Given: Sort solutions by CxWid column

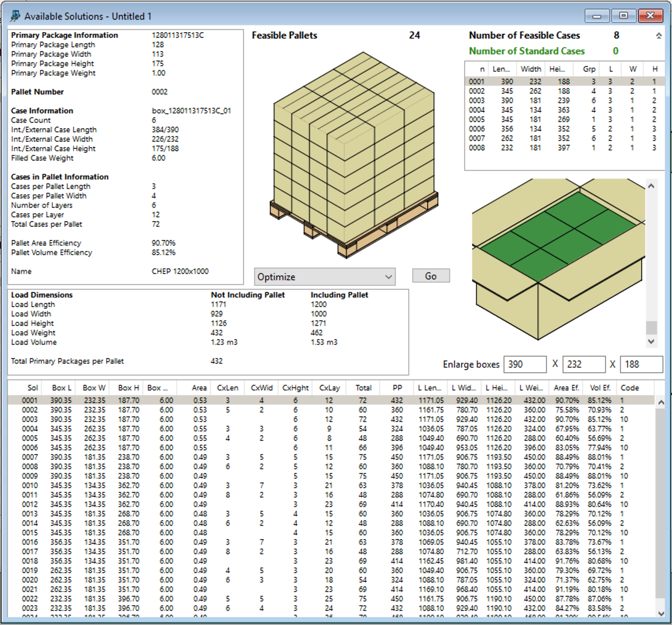Looking at the screenshot, I should click(x=262, y=388).
